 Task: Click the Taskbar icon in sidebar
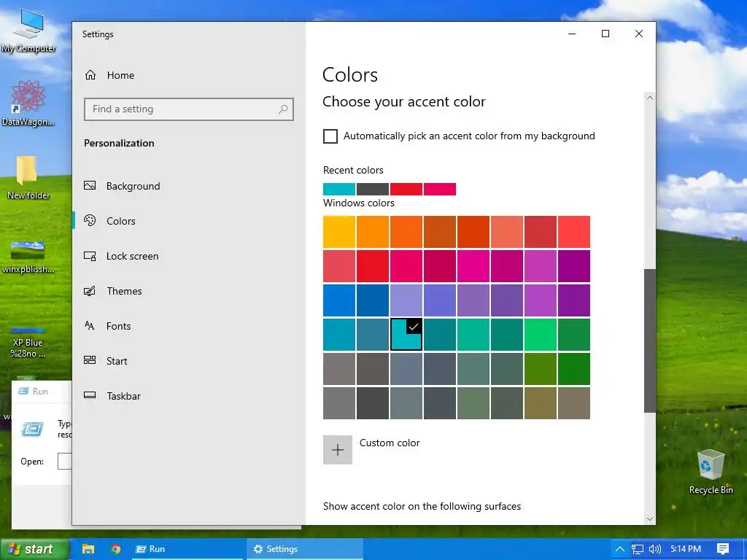click(90, 395)
